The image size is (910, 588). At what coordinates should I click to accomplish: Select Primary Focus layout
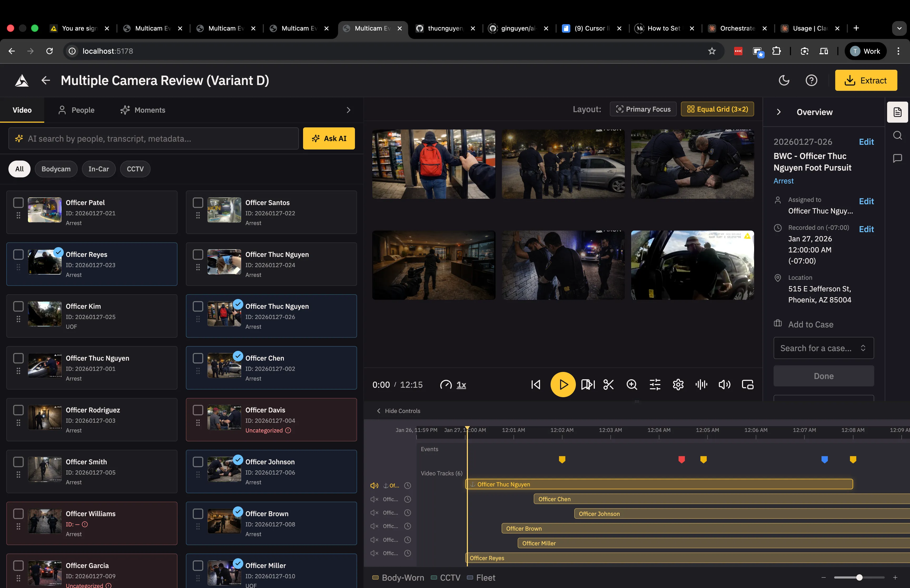pos(643,109)
